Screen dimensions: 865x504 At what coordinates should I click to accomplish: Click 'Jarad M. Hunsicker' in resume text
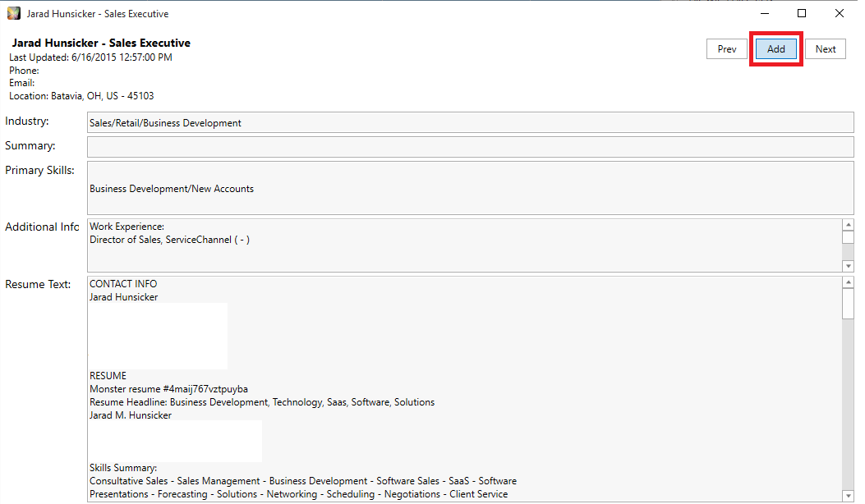(x=130, y=416)
